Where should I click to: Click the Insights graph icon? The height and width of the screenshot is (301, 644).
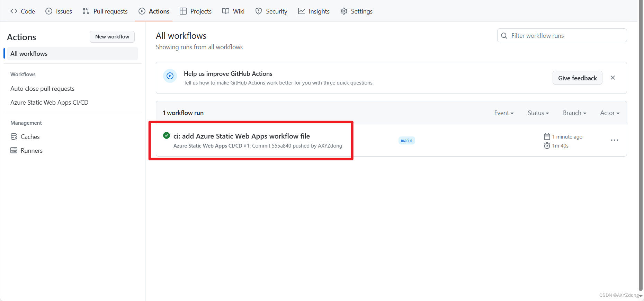302,11
